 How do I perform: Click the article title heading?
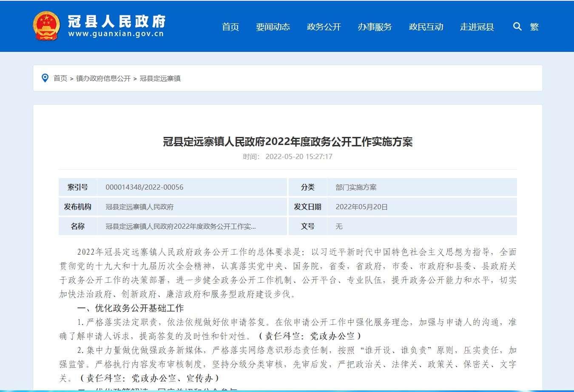288,142
